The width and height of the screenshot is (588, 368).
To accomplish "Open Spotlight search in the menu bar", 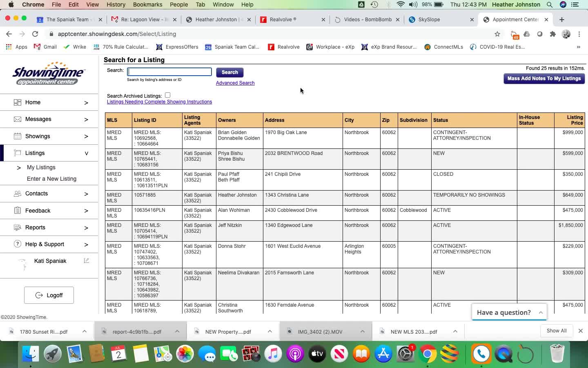I will [550, 4].
